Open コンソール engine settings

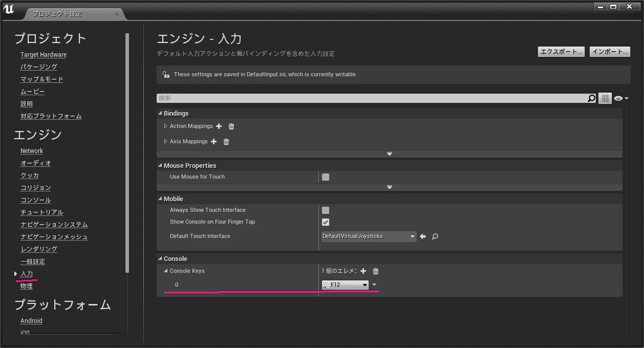point(36,200)
